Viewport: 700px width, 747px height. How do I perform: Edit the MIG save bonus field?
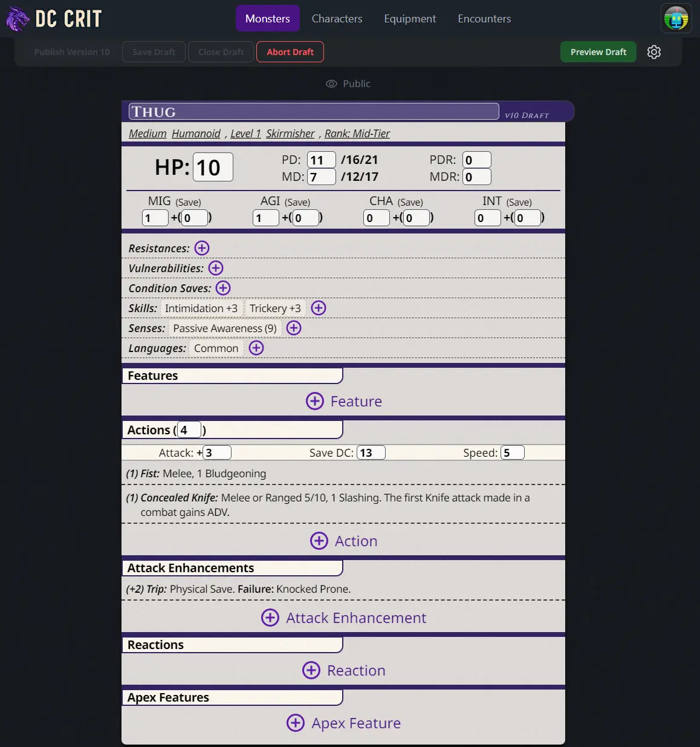195,218
